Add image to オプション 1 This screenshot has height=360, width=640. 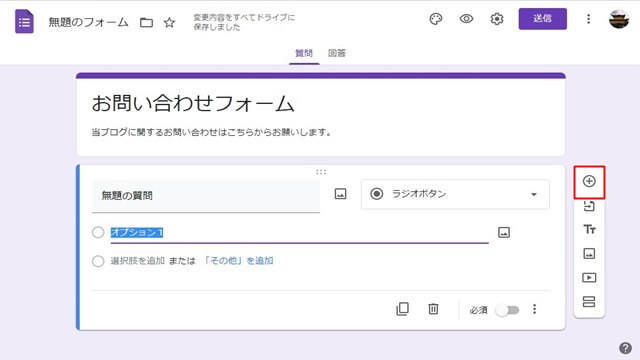504,233
